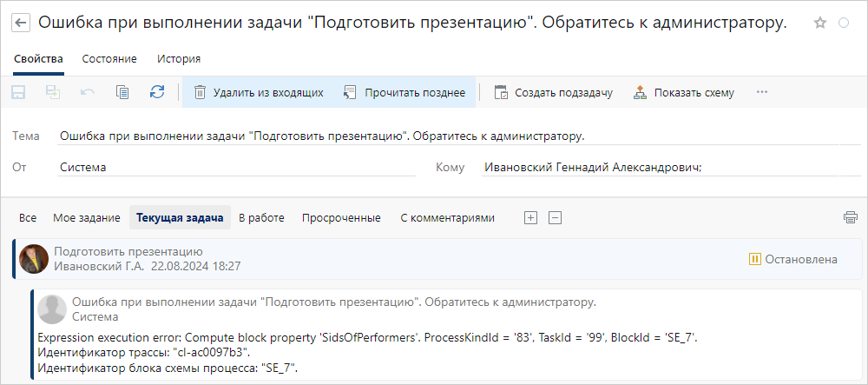This screenshot has width=868, height=385.
Task: Collapse all items with minus icon
Action: tap(555, 218)
